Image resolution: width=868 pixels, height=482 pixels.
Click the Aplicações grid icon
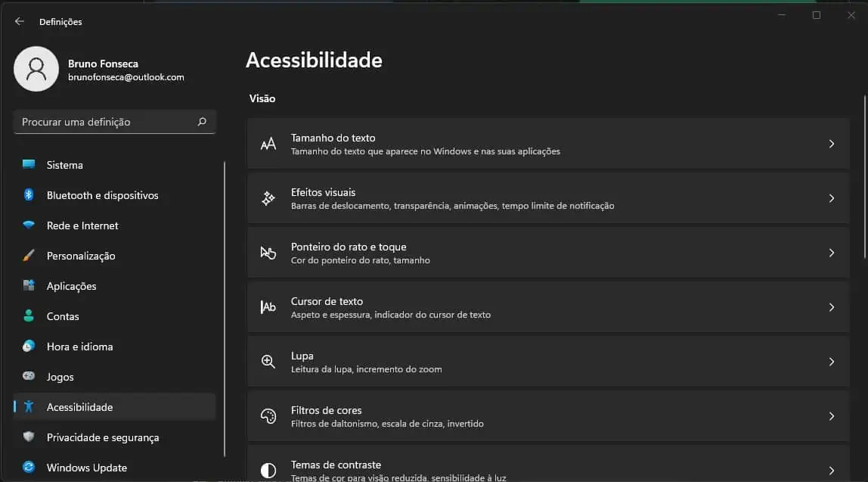click(29, 285)
